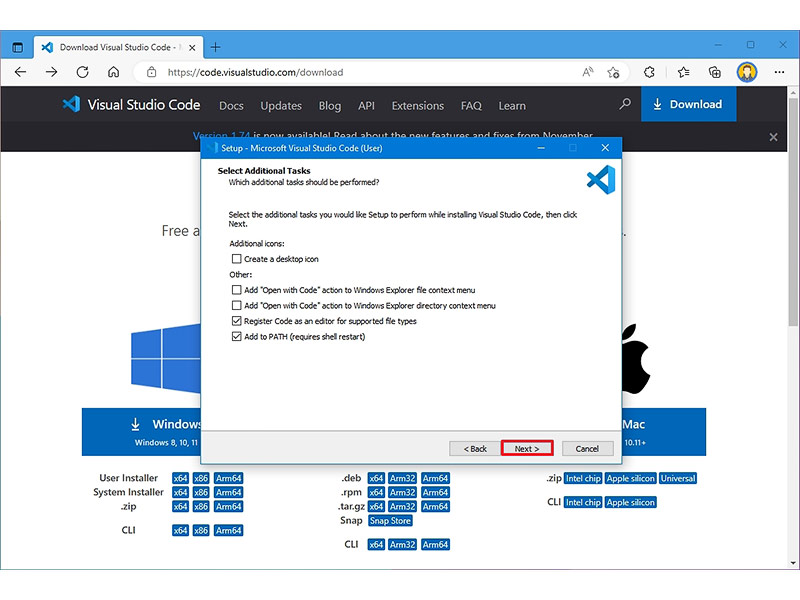The width and height of the screenshot is (800, 600).
Task: Cancel the Setup installation
Action: (x=587, y=448)
